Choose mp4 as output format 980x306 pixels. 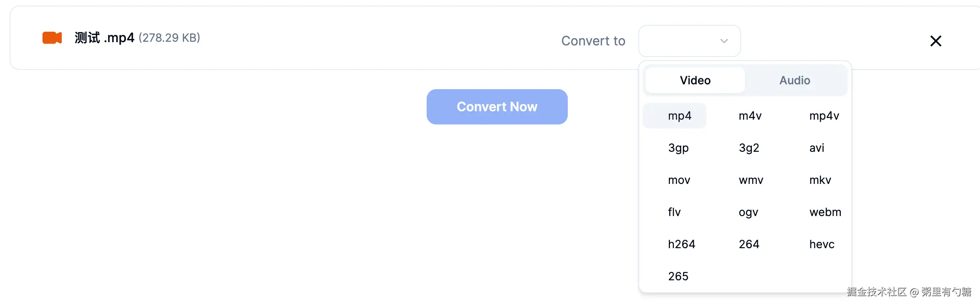pos(680,116)
